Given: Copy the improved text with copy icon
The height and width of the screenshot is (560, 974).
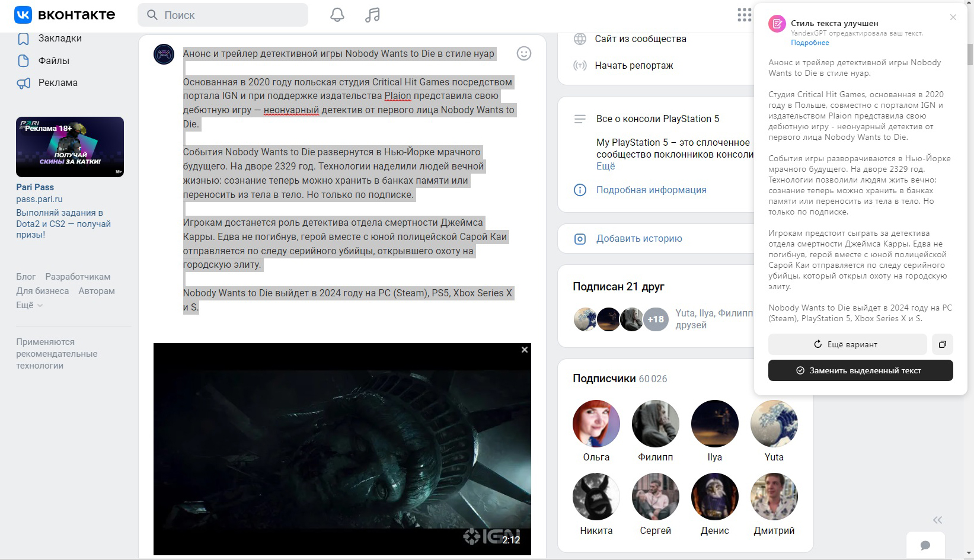Looking at the screenshot, I should pos(943,344).
